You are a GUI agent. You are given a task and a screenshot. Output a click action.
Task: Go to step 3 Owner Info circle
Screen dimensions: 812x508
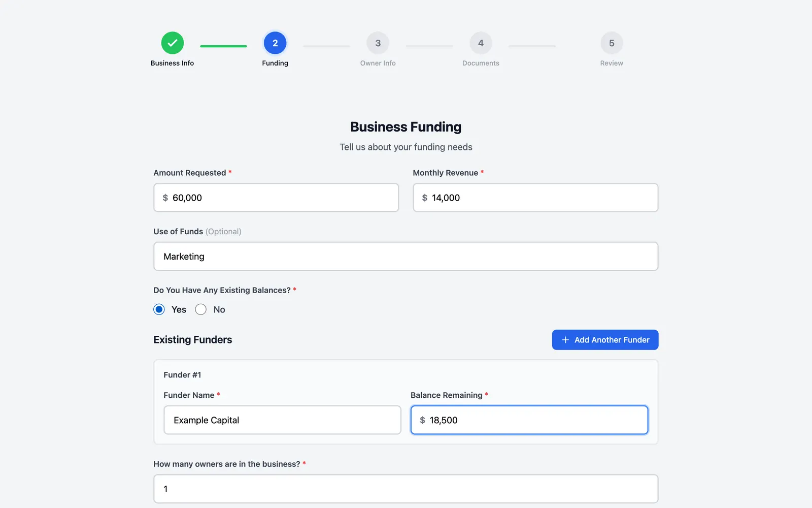click(378, 43)
